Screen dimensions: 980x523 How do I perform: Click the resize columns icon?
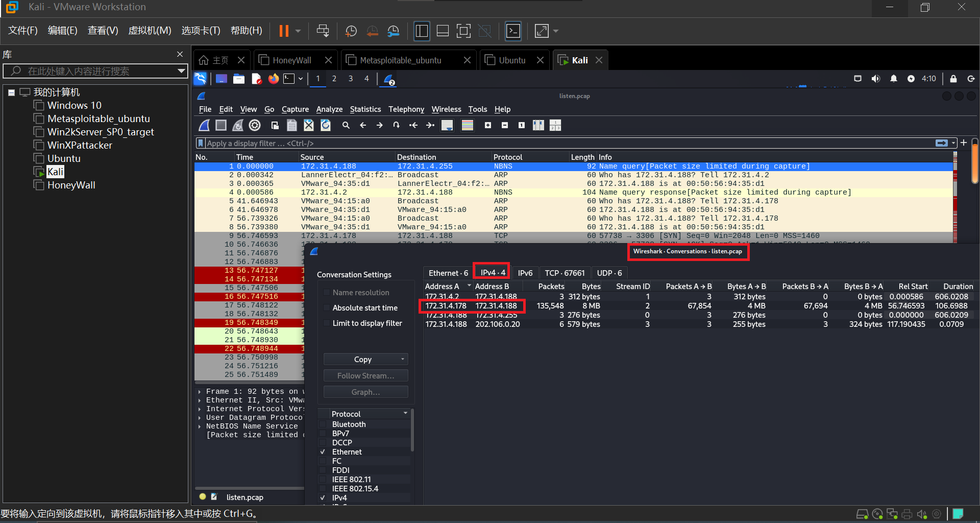pyautogui.click(x=538, y=125)
